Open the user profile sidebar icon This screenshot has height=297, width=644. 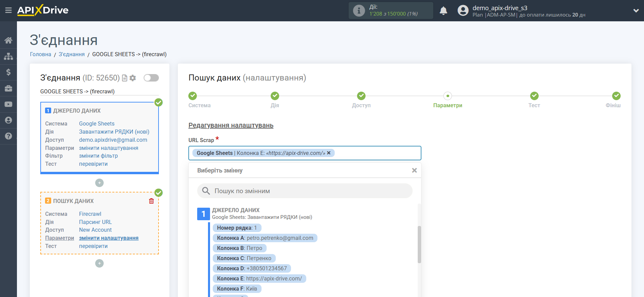tap(8, 120)
